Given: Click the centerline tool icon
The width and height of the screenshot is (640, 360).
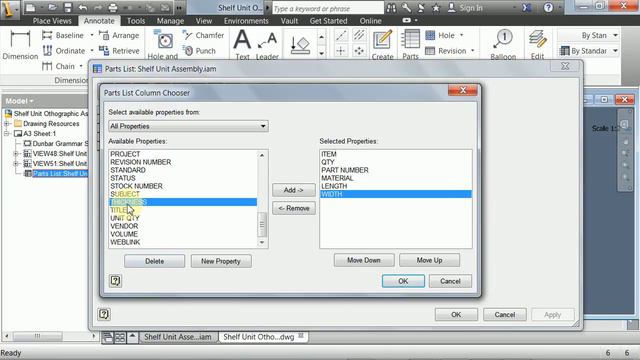Looking at the screenshot, I should click(x=341, y=36).
